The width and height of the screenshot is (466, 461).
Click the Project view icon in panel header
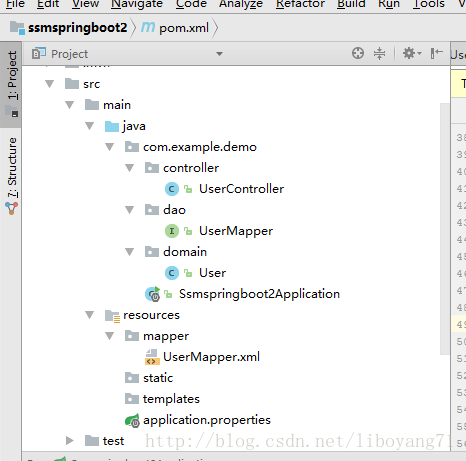(x=39, y=53)
